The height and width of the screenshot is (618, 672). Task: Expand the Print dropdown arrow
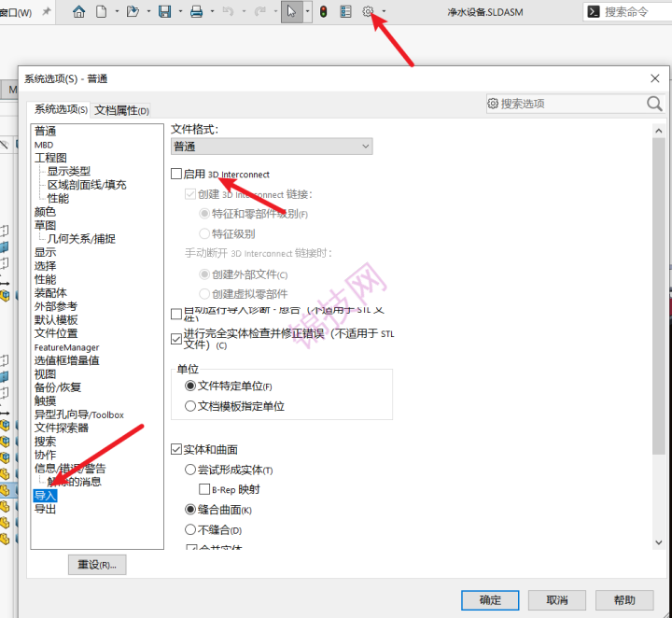(x=212, y=11)
